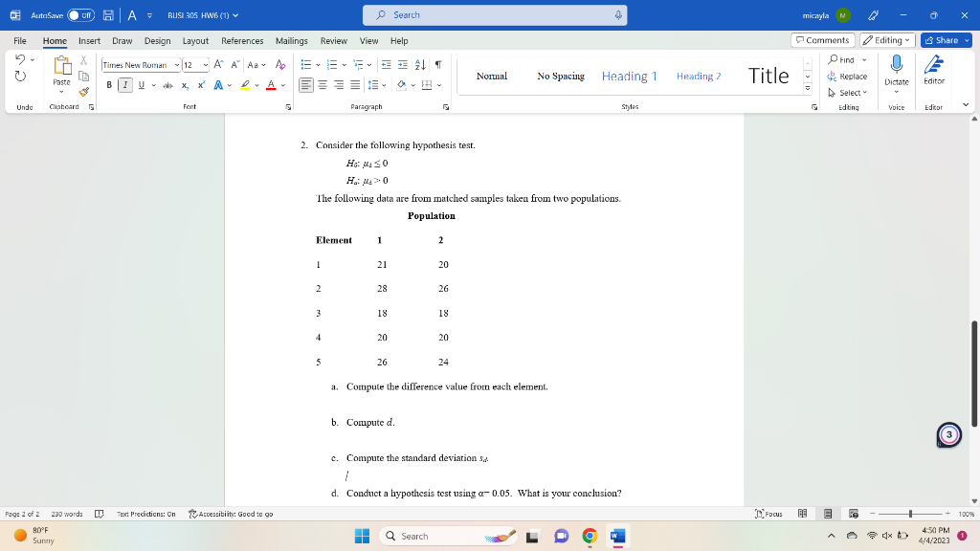
Task: Open the Insert tab
Action: tap(89, 40)
